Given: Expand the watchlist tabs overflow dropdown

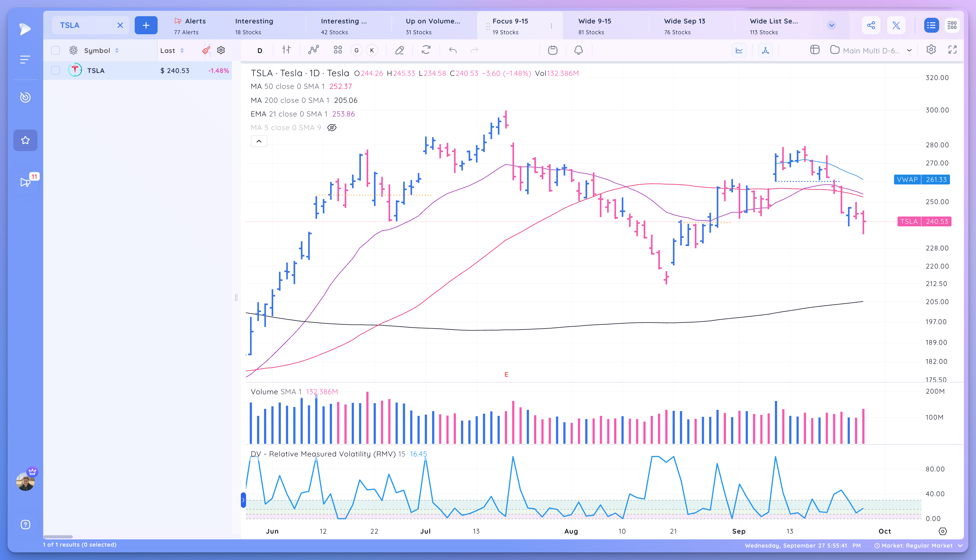Looking at the screenshot, I should tap(832, 25).
